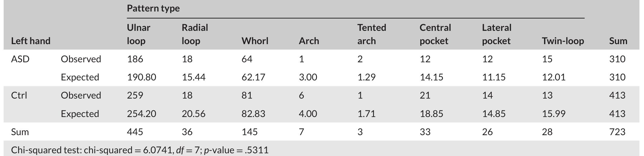The height and width of the screenshot is (156, 644).
Task: Select ASD expected whorl value 62.17
Action: tap(253, 77)
